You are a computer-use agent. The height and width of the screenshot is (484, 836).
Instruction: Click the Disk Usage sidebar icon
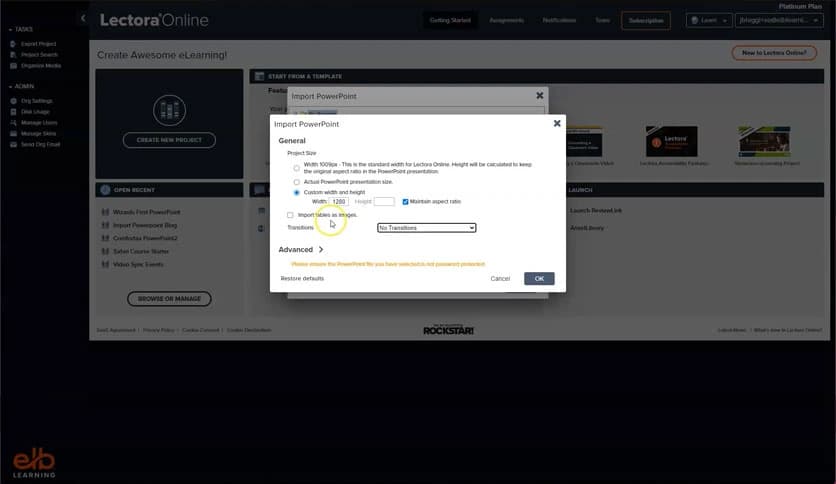tap(13, 112)
